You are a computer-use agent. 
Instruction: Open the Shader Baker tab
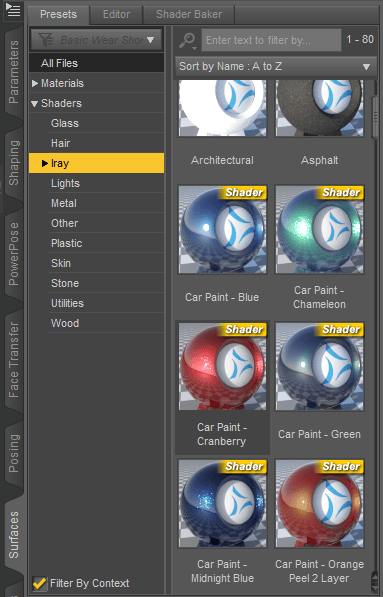tap(189, 14)
